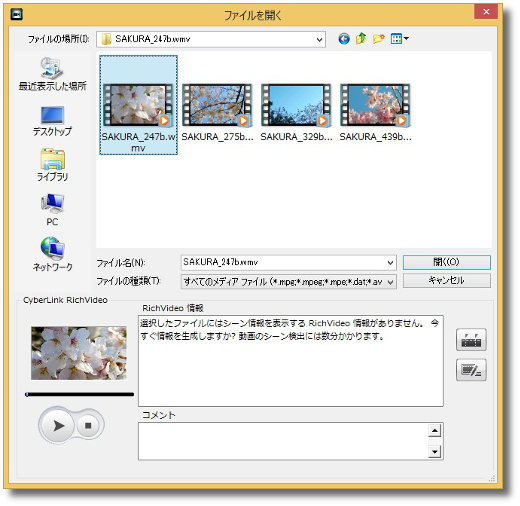Select the PC sidebar shortcut

coord(52,210)
